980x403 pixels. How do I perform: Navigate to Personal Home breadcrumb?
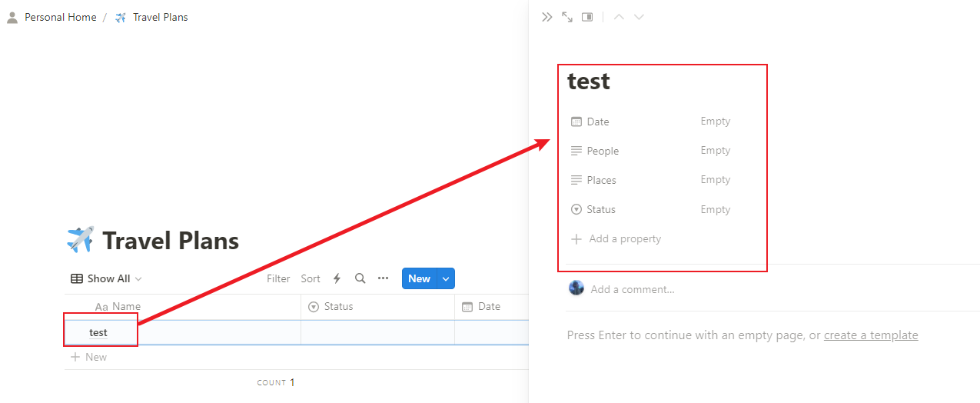(60, 17)
